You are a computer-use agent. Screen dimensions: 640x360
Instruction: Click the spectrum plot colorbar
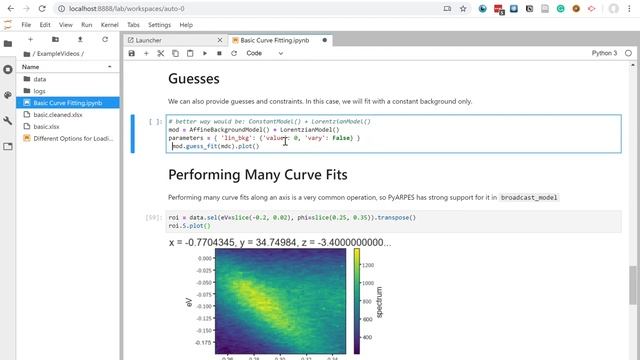click(357, 301)
